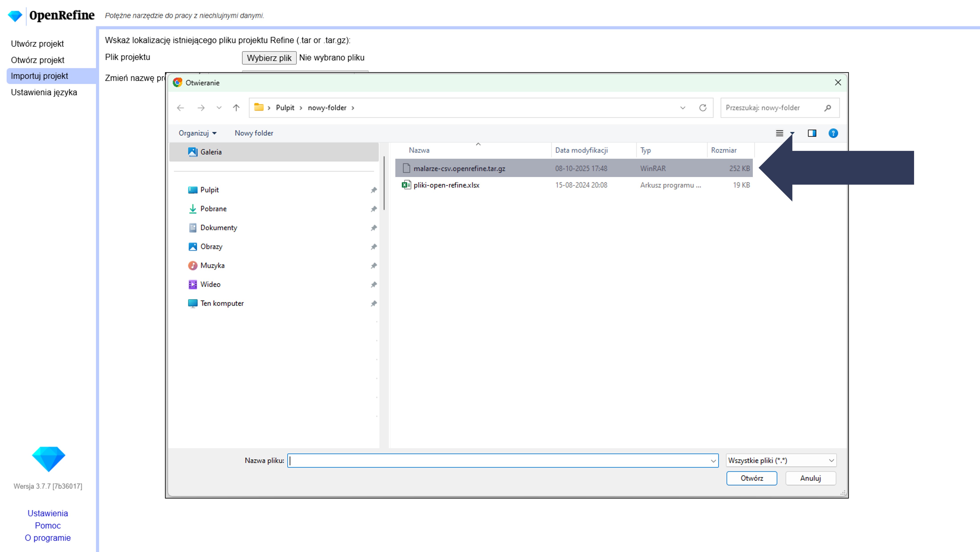This screenshot has height=552, width=980.
Task: Open Dokumenty in the navigation pane
Action: [218, 228]
